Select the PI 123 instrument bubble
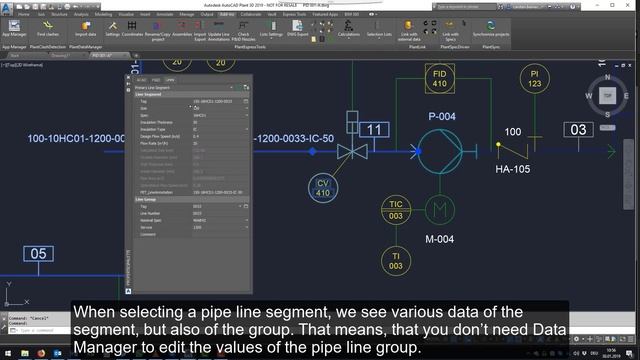Screen dimensions: 640x360 tap(535, 78)
